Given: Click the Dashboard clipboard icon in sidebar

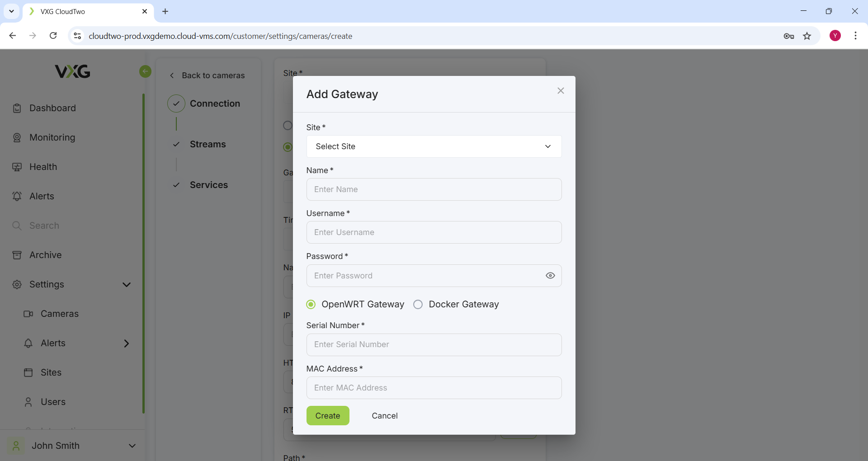Looking at the screenshot, I should click(17, 108).
